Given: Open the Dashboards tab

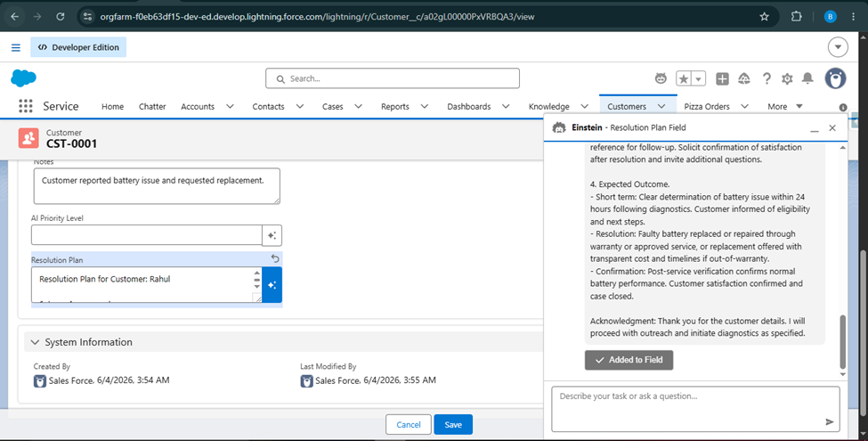Looking at the screenshot, I should tap(469, 106).
